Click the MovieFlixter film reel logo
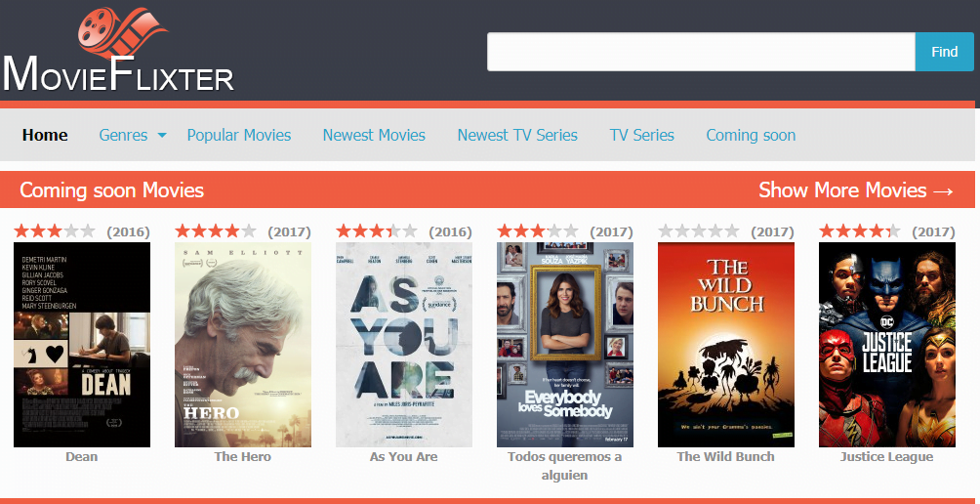The image size is (980, 504). pyautogui.click(x=119, y=49)
